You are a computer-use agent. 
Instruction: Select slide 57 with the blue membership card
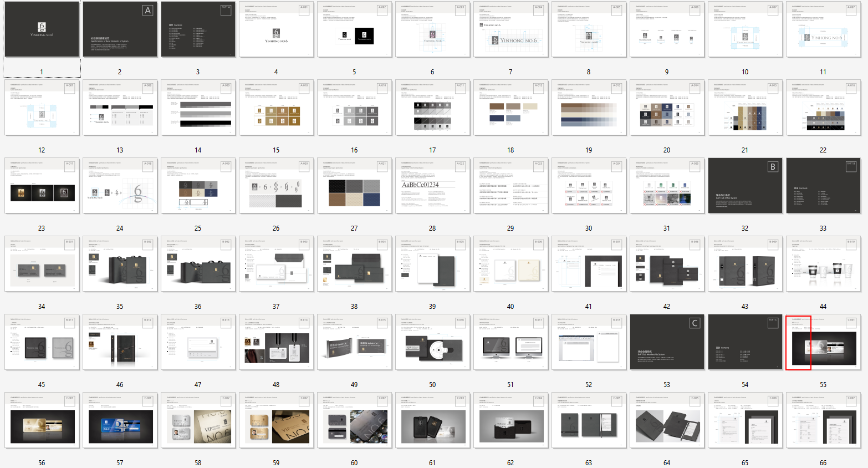click(x=120, y=420)
